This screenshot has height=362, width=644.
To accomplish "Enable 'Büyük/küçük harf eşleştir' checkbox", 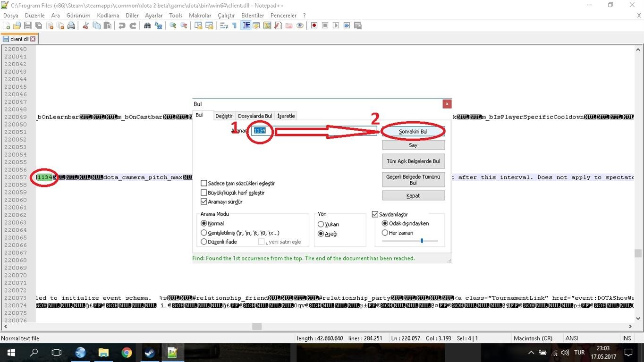I will (204, 193).
